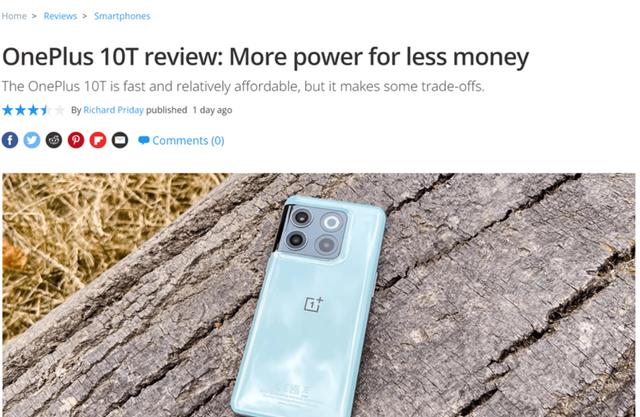
Task: Click the OnePlus logo on phone image
Action: (x=313, y=304)
